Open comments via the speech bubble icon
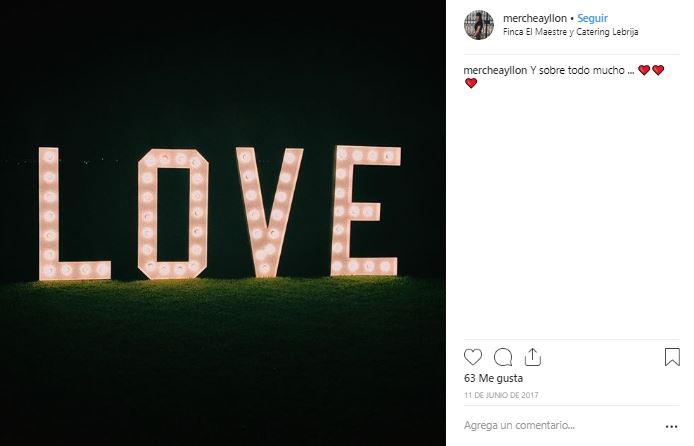694x446 pixels. (x=503, y=357)
